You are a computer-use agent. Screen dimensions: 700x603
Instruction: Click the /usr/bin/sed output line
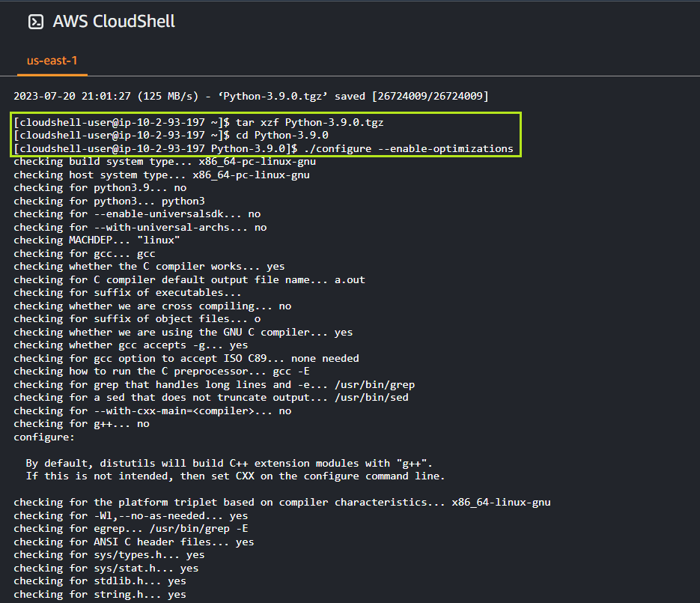211,397
